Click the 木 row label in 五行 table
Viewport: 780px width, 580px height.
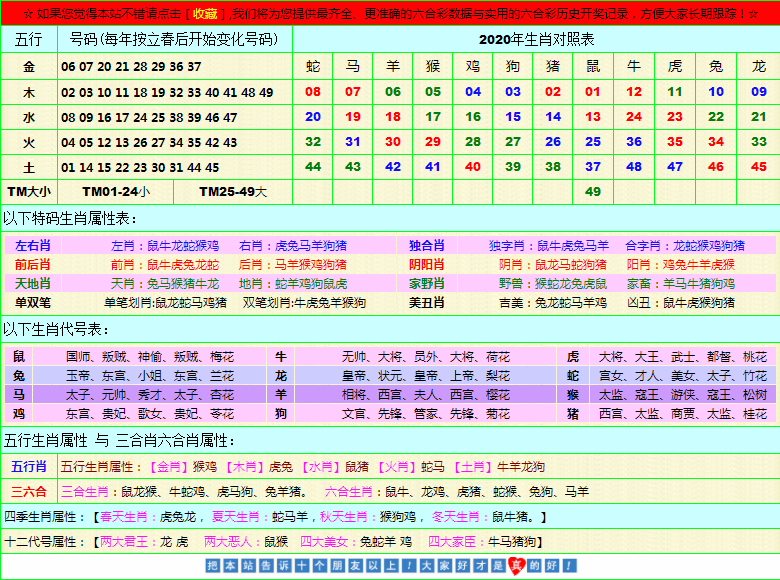tap(29, 93)
